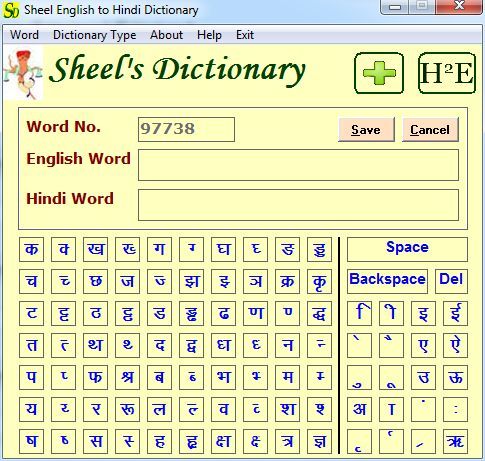The image size is (485, 461).
Task: Click the Word No. field showing 97738
Action: point(186,129)
